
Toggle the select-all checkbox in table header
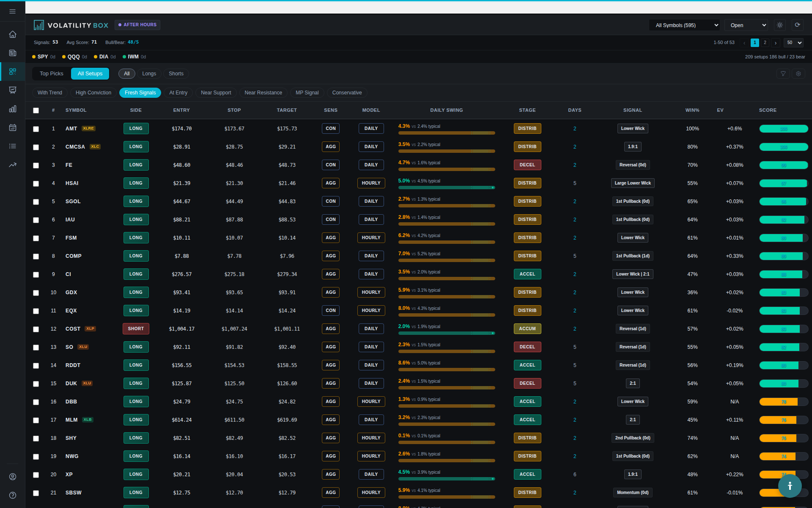[x=36, y=110]
